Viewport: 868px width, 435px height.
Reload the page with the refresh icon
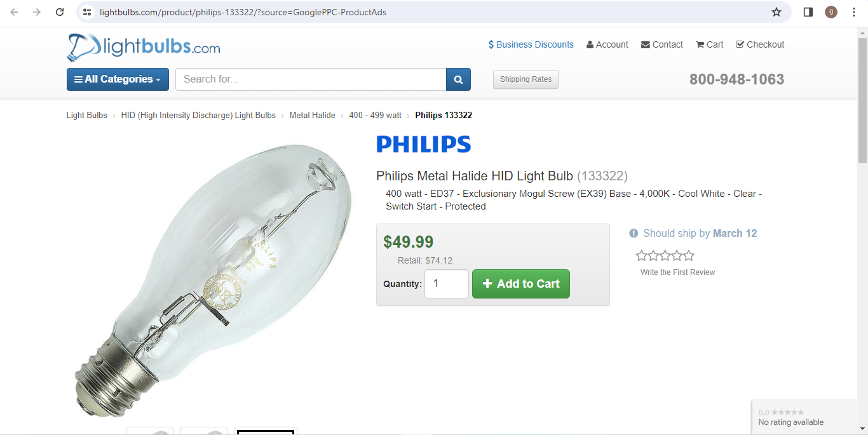60,12
